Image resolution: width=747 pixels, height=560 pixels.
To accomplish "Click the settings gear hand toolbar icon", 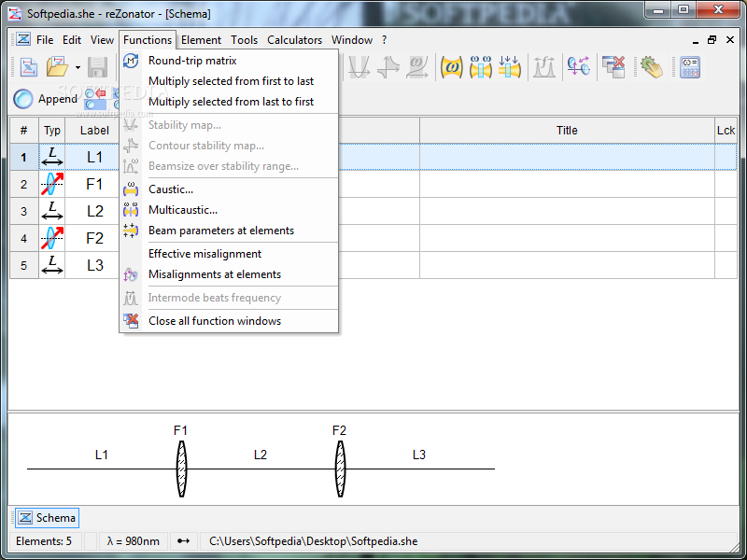I will pos(651,67).
